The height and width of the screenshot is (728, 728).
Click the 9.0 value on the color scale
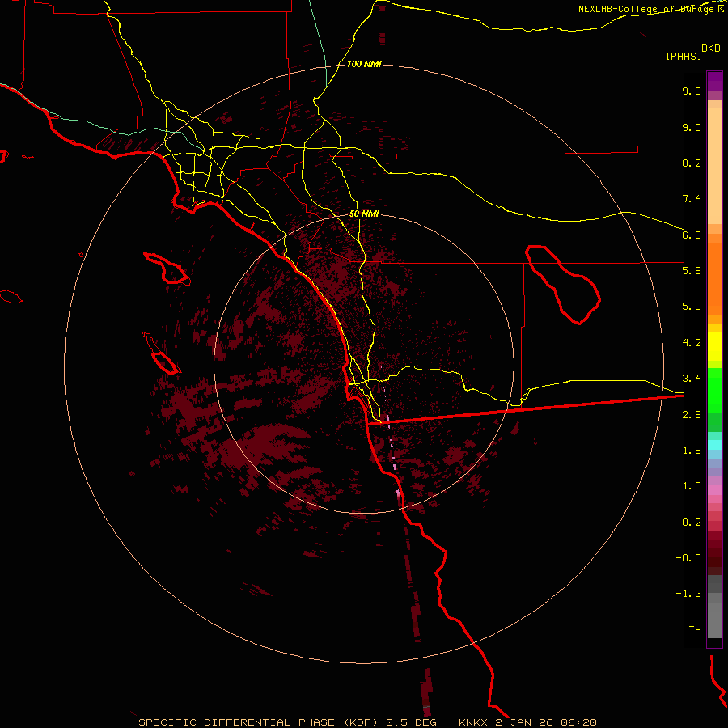pos(692,127)
